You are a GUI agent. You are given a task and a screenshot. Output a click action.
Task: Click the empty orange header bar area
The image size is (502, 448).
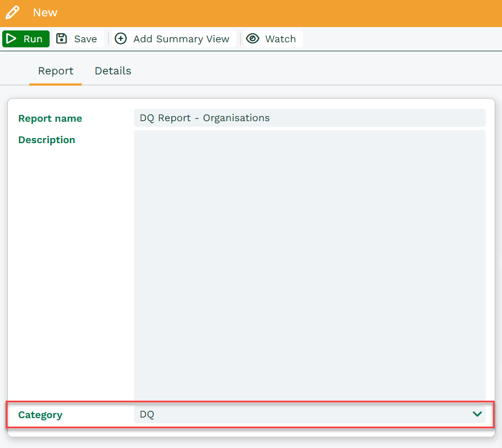(x=282, y=12)
